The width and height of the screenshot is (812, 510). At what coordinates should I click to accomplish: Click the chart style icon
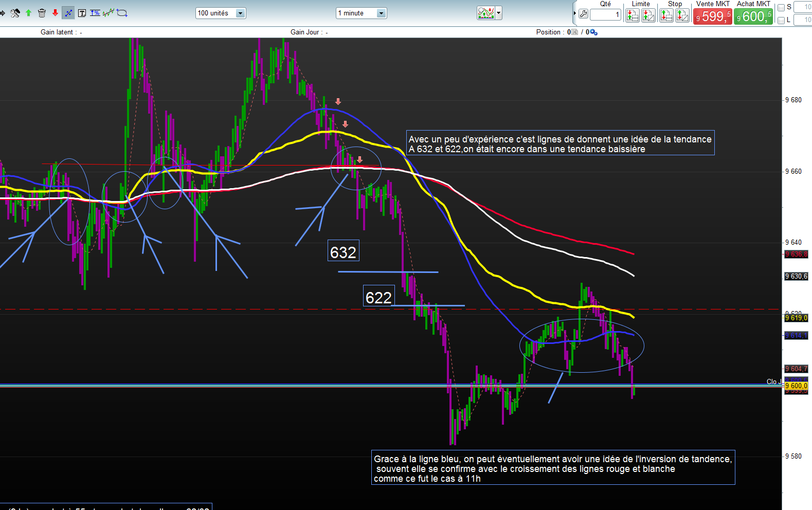pos(486,13)
